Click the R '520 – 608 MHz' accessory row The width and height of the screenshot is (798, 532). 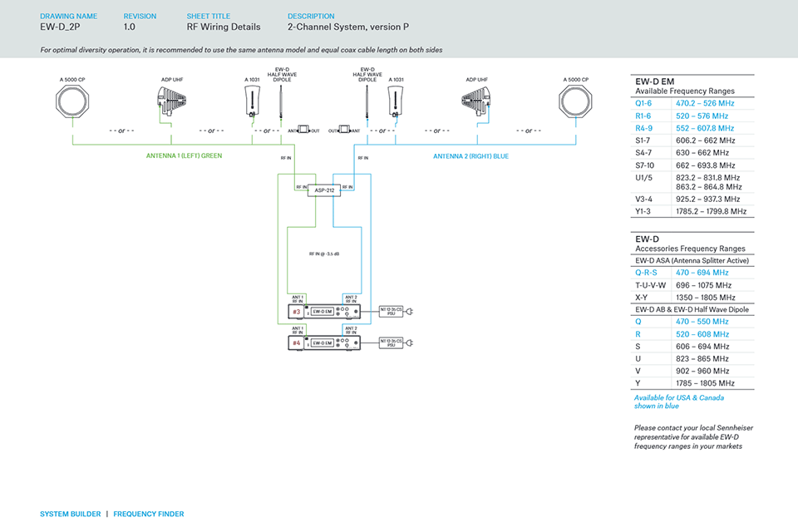pyautogui.click(x=692, y=334)
